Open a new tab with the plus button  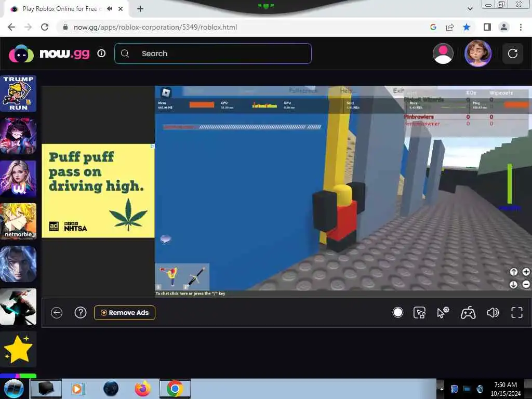click(x=140, y=9)
